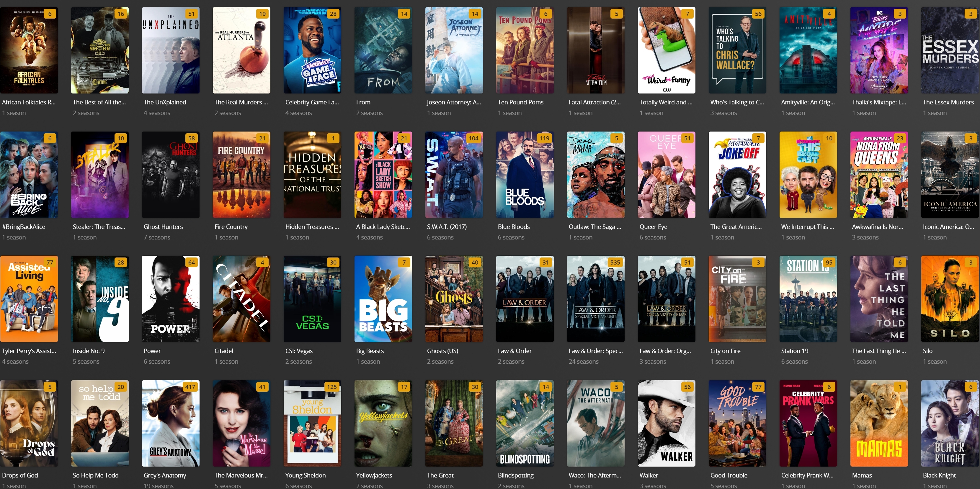Open the From show poster
Viewport: 980px width, 489px height.
coord(383,50)
